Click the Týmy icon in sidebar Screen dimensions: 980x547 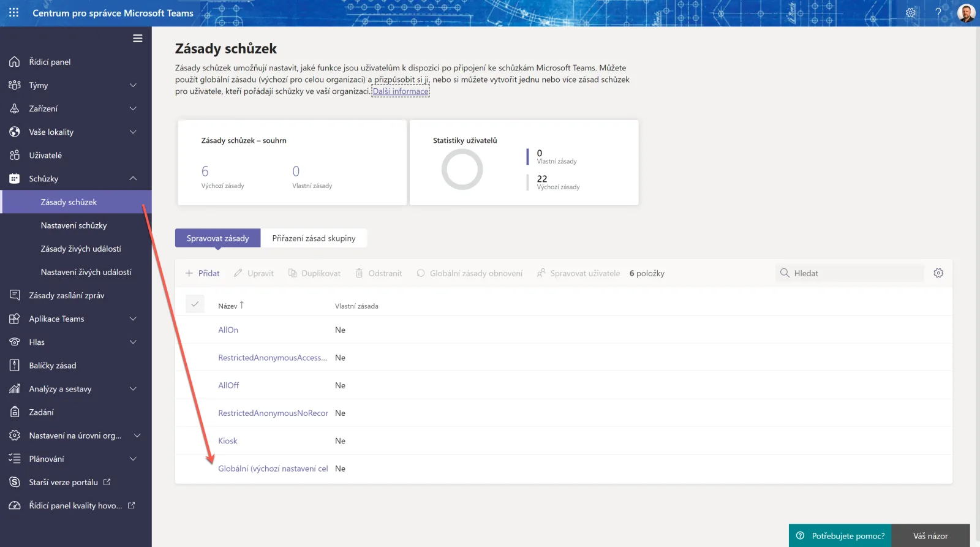coord(15,85)
